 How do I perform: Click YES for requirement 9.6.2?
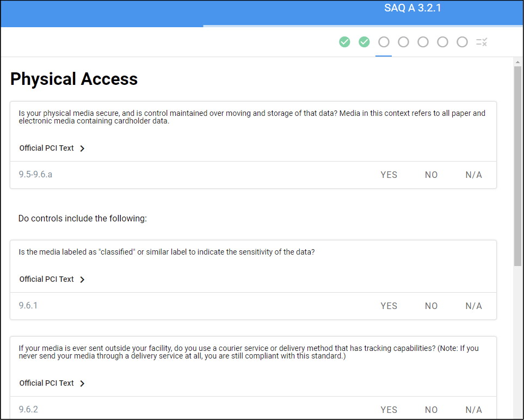click(389, 410)
